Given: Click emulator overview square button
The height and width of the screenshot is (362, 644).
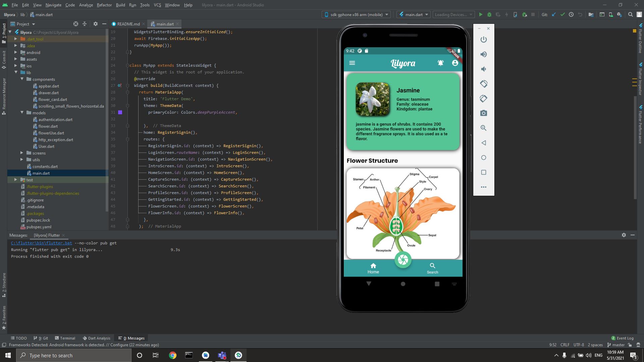Looking at the screenshot, I should pos(483,172).
